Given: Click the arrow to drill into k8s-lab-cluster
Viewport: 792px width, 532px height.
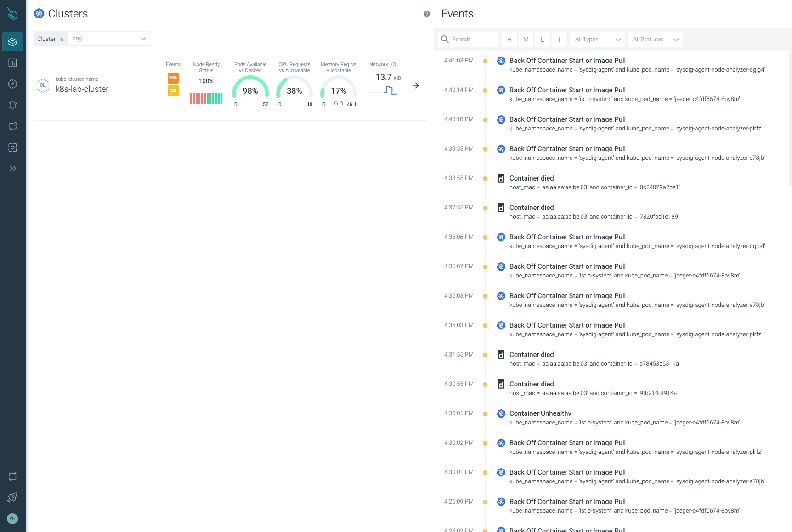Looking at the screenshot, I should [416, 85].
